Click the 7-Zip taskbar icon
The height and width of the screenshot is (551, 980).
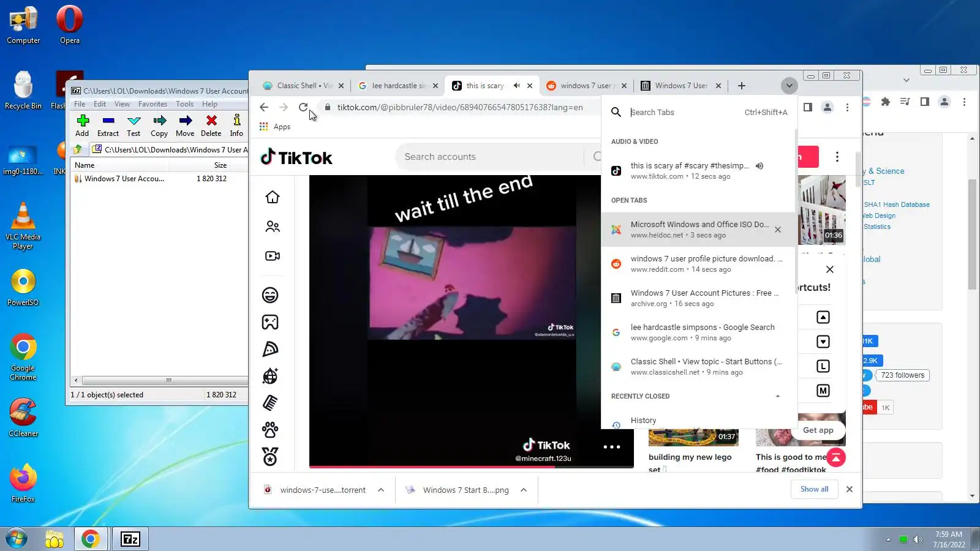coord(130,539)
